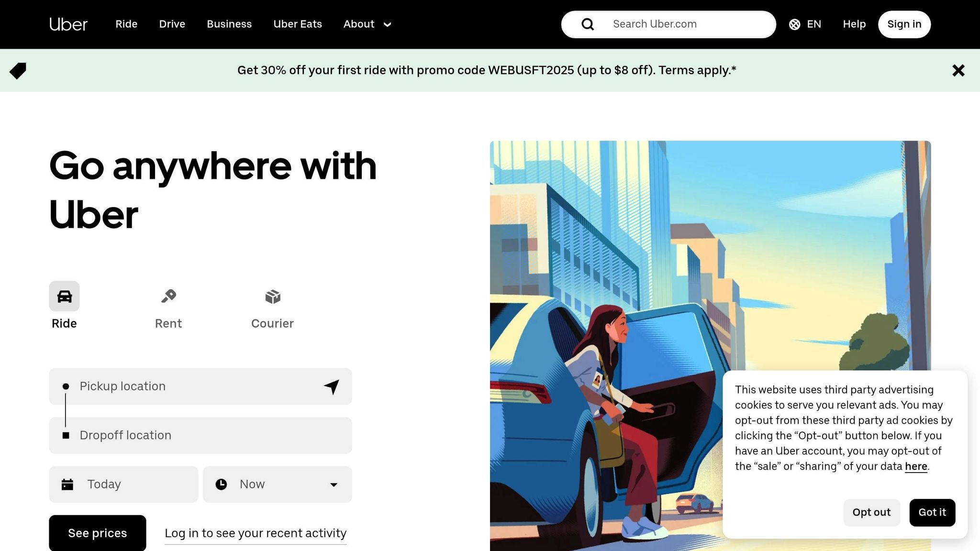Click the Sign in button
Screen dimensions: 980x551
pyautogui.click(x=904, y=24)
